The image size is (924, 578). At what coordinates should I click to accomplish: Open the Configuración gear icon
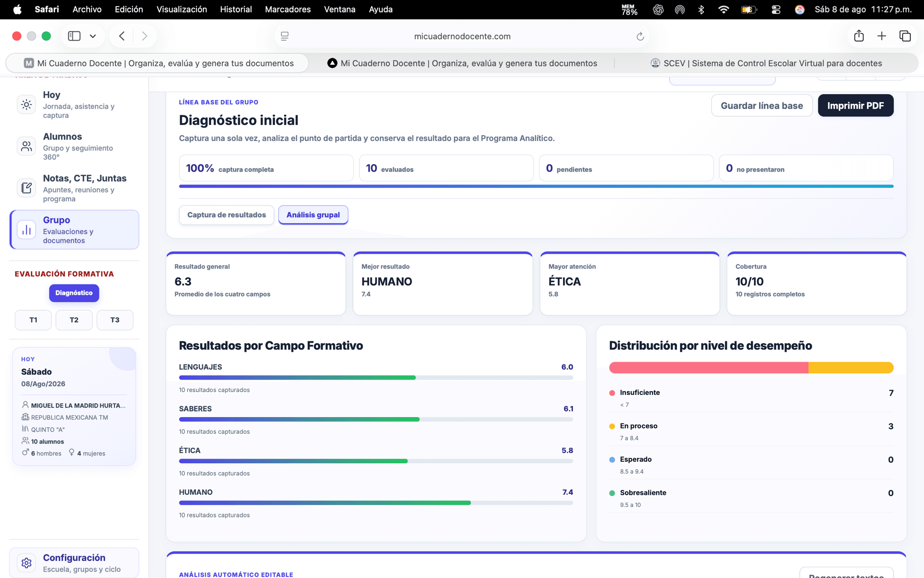[26, 563]
